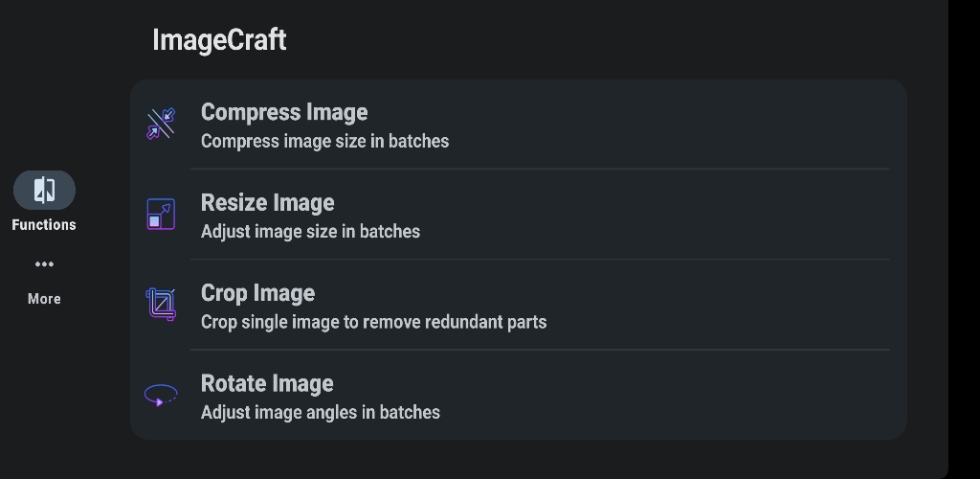Click the ImageCraft app title
The image size is (980, 479).
click(219, 40)
